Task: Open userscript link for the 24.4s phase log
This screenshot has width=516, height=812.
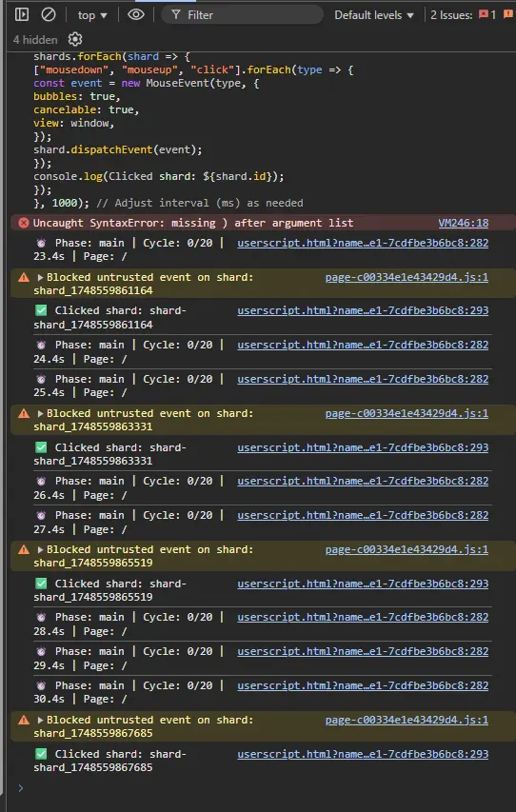Action: pos(363,345)
